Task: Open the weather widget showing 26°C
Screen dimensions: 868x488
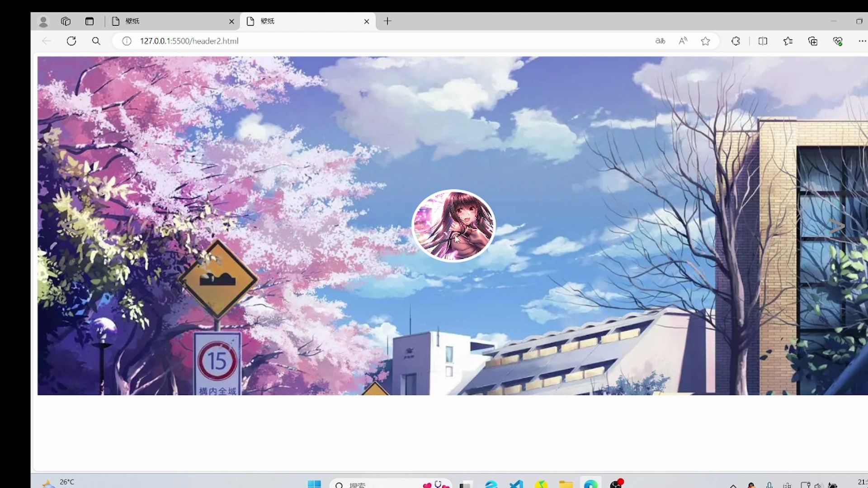Action: [58, 483]
